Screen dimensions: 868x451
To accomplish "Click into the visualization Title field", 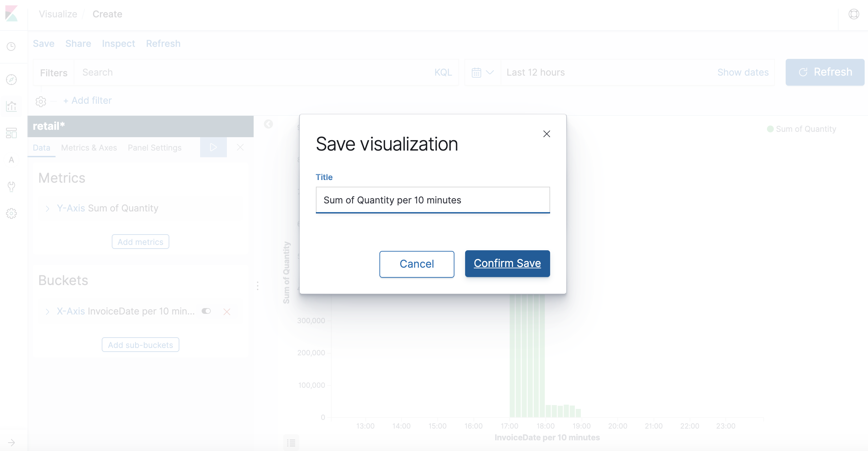I will pyautogui.click(x=432, y=200).
